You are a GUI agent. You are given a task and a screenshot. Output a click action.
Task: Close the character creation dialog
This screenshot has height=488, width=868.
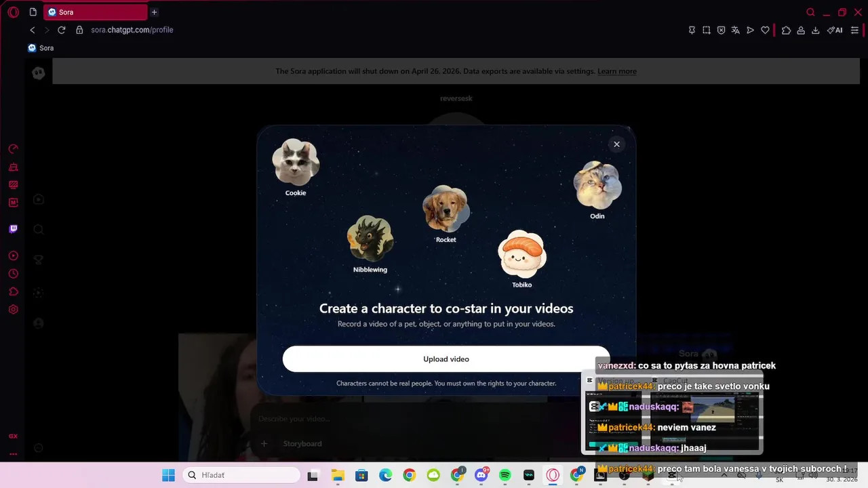(616, 144)
